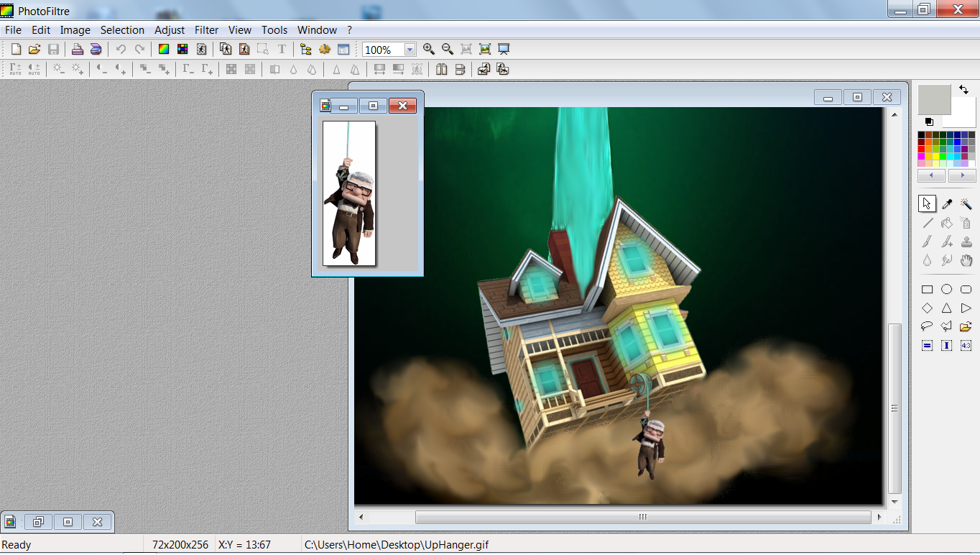Viewport: 980px width, 555px height.
Task: Pick the Rounded rectangle selection shape
Action: pos(966,290)
